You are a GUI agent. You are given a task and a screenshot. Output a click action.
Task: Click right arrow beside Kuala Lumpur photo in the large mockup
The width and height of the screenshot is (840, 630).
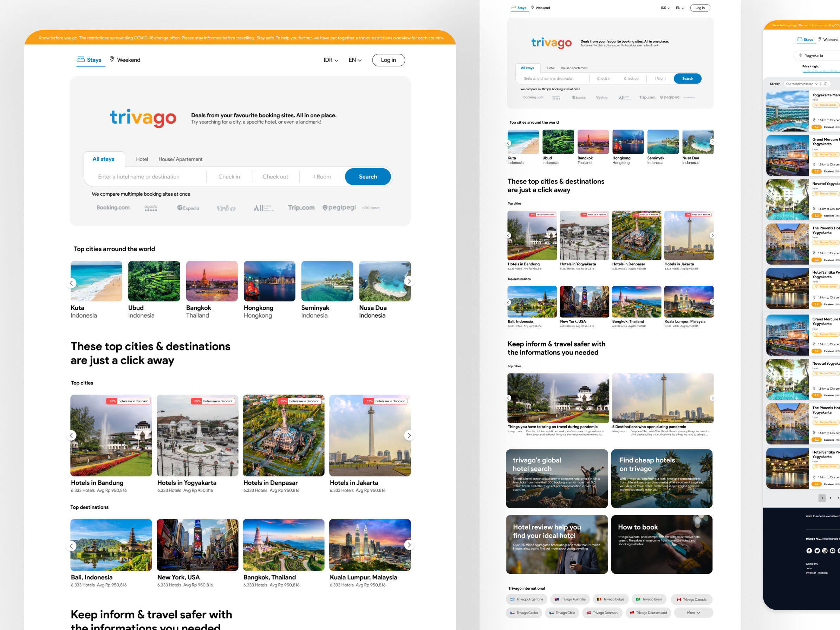pyautogui.click(x=409, y=545)
